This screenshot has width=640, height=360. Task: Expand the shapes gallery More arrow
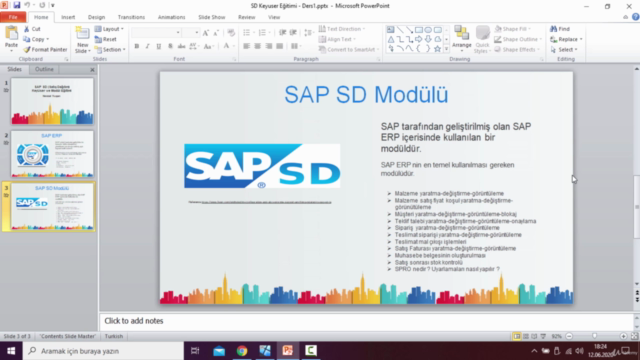[x=446, y=49]
